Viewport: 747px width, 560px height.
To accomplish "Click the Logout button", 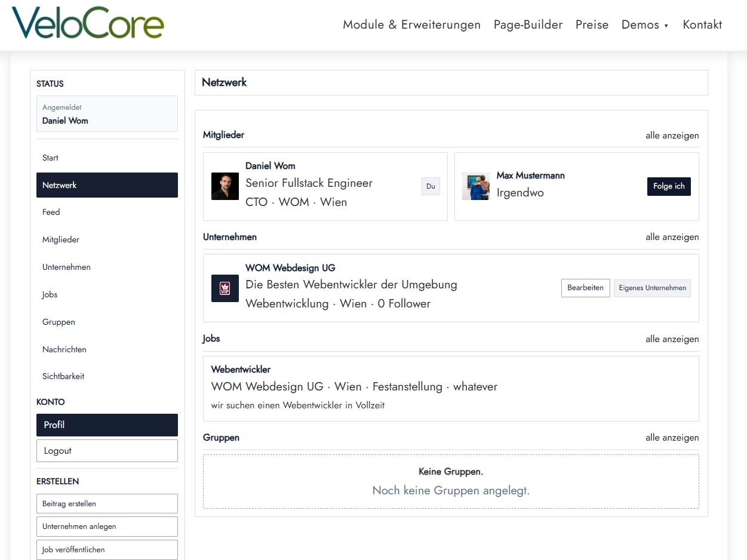I will click(x=107, y=451).
